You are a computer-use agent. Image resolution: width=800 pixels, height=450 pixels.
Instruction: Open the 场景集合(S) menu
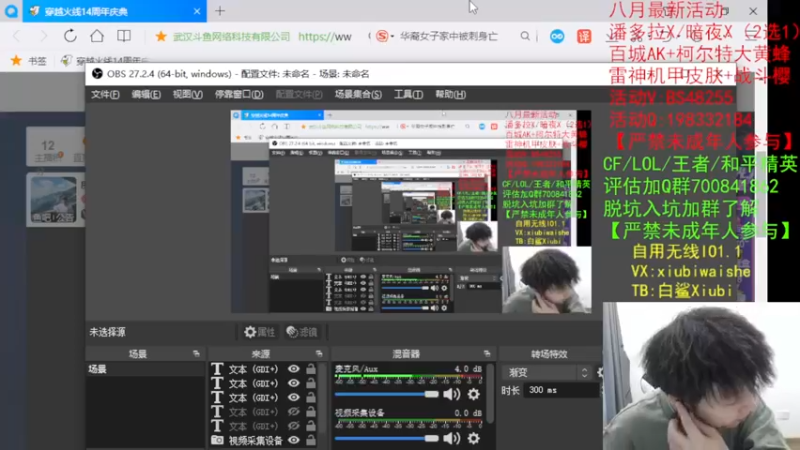coord(358,94)
